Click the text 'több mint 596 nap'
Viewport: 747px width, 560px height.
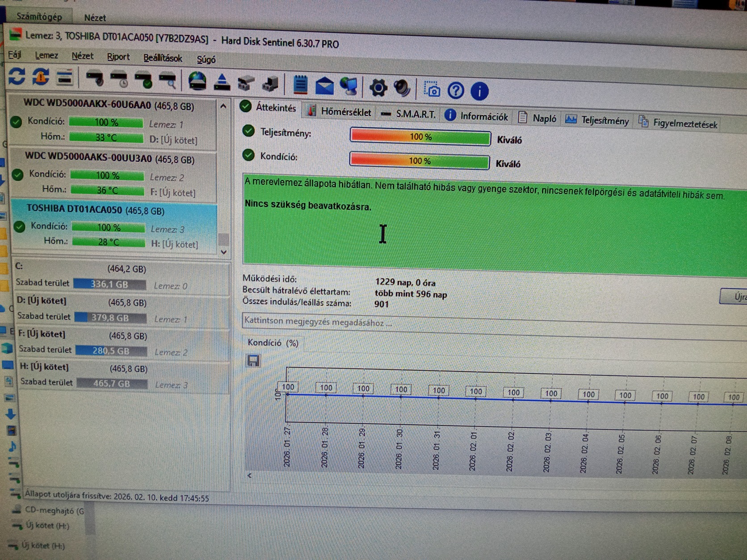(411, 294)
